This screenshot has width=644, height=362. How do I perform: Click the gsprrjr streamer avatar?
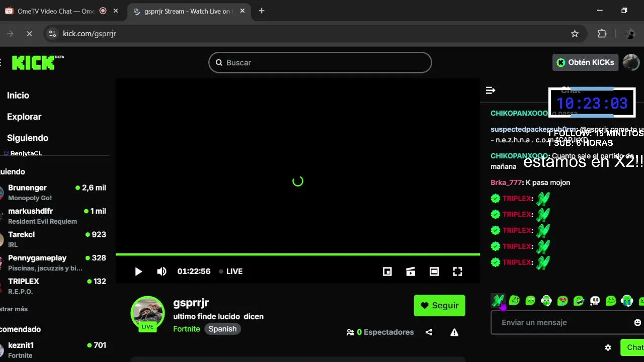click(x=147, y=313)
